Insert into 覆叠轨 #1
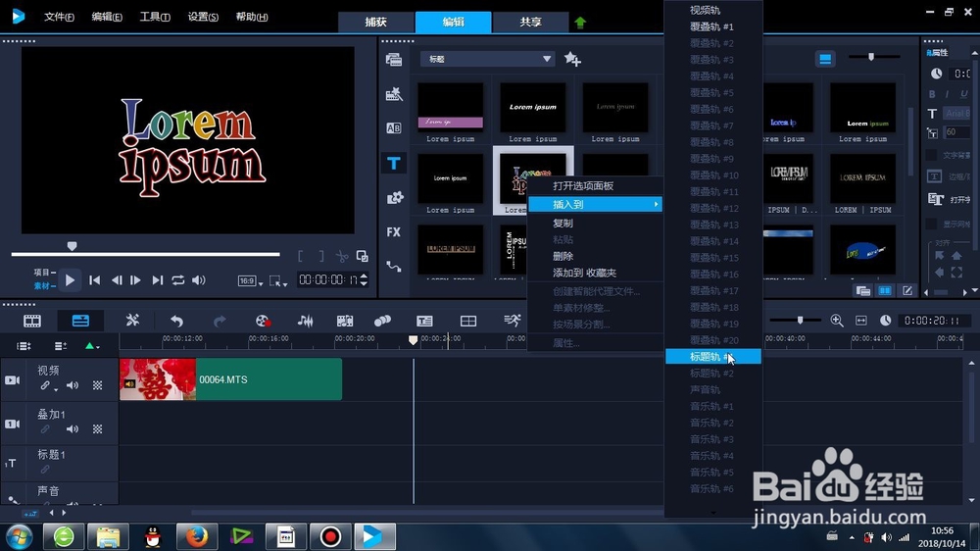 tap(713, 26)
